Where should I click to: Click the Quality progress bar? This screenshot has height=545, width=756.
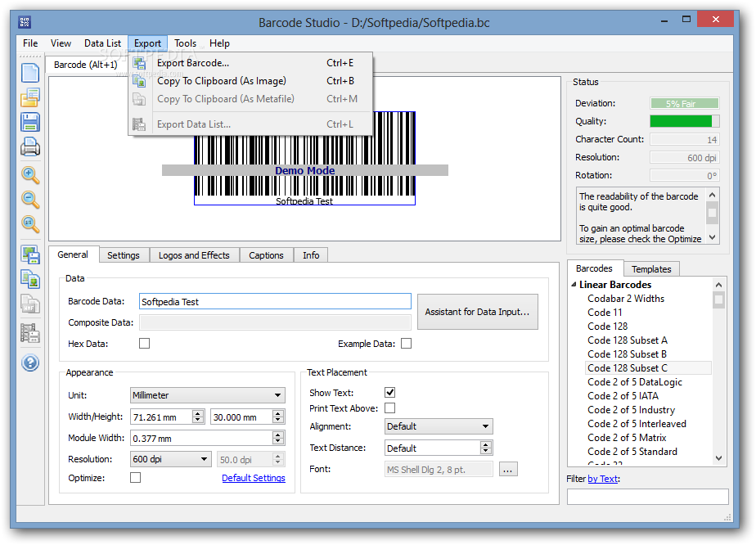tap(685, 121)
